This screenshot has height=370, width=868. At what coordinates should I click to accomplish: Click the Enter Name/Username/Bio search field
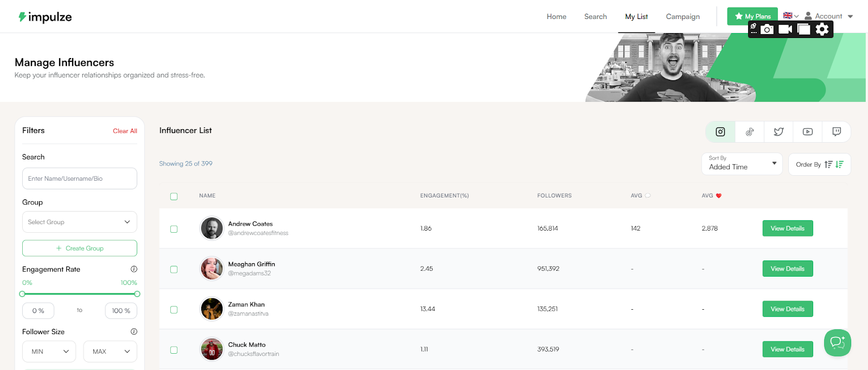coord(80,178)
